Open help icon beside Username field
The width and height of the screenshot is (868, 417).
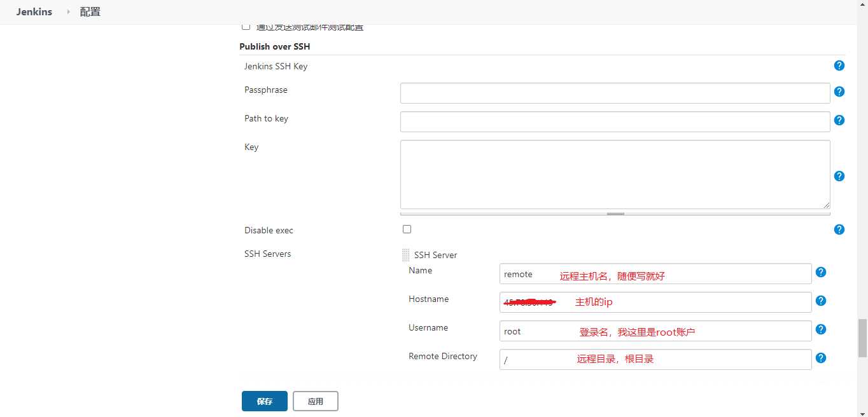pyautogui.click(x=821, y=329)
